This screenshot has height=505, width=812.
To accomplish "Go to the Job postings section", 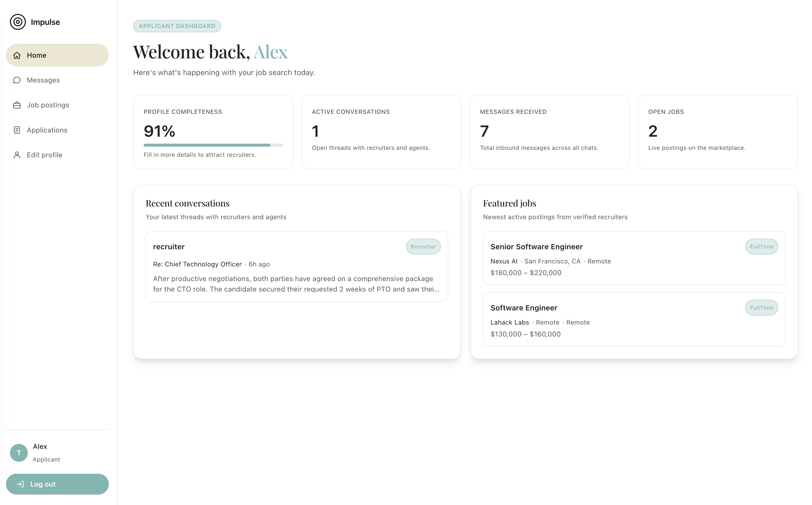I will [48, 105].
